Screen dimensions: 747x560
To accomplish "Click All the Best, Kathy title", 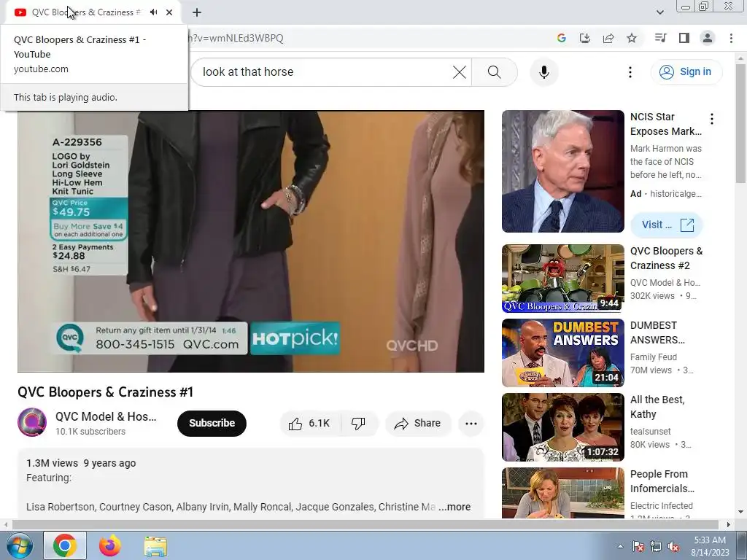I will coord(657,407).
